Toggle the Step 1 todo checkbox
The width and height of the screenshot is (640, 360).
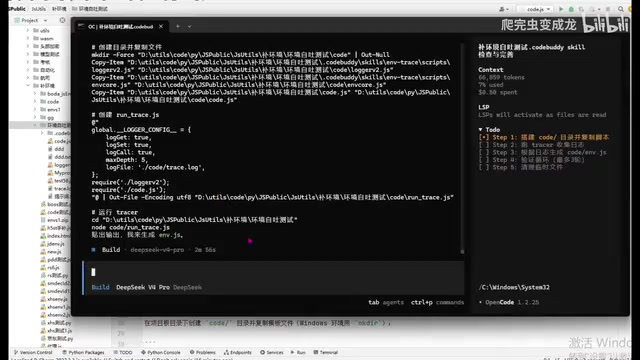coord(484,137)
